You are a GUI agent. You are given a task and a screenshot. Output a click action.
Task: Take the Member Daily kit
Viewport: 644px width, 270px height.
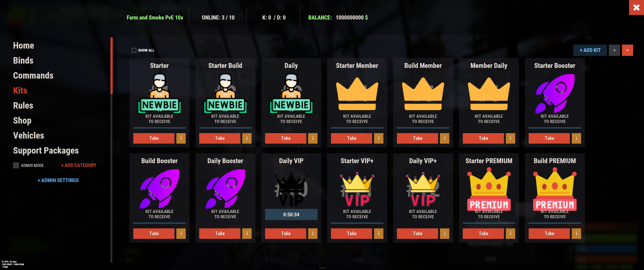coord(483,138)
